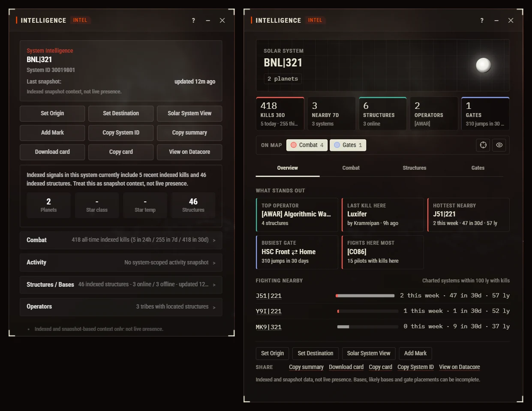532x411 pixels.
Task: Click Set Origin in right window
Action: (x=273, y=354)
